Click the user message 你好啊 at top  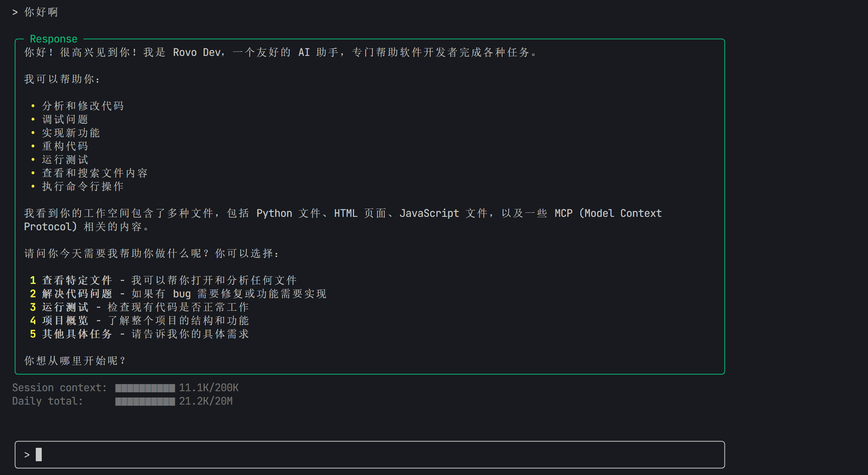pyautogui.click(x=40, y=12)
